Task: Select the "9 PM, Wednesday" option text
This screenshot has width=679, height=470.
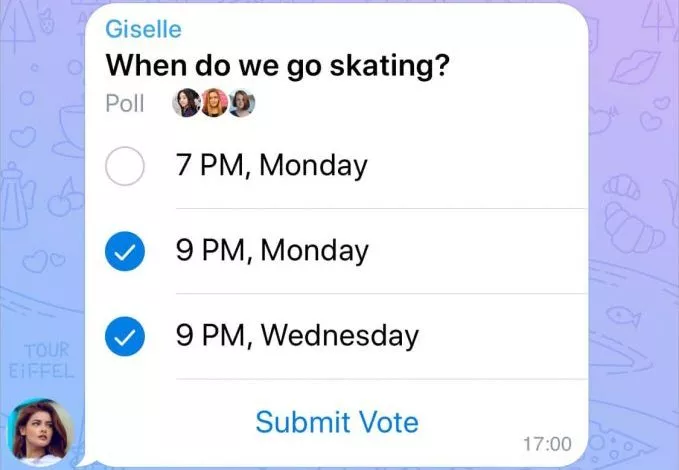Action: pyautogui.click(x=297, y=336)
